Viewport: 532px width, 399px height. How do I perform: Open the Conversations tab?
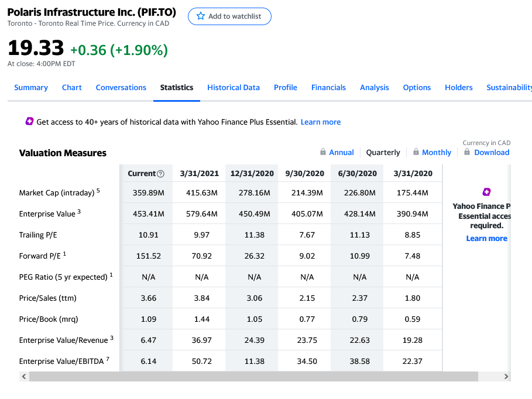pyautogui.click(x=121, y=88)
